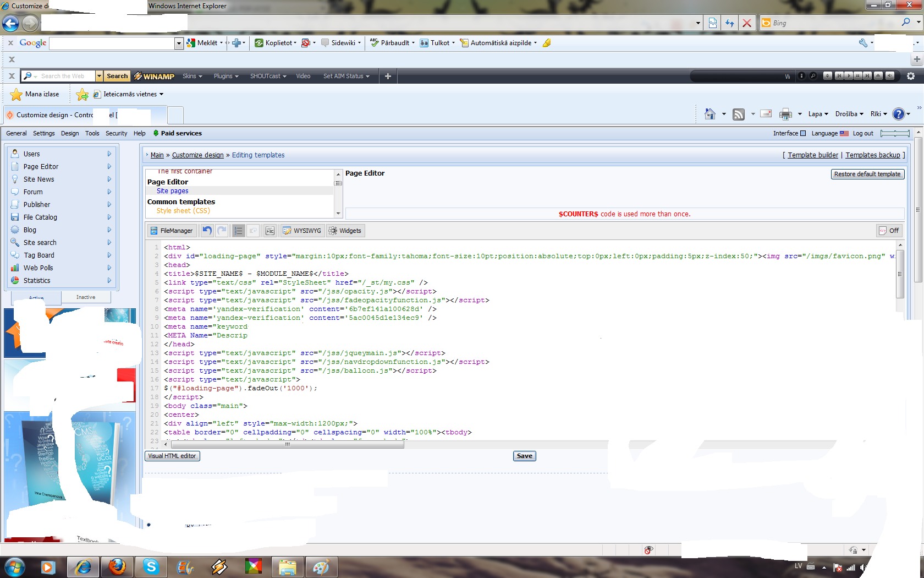Click Restore default template button
The image size is (924, 578).
pos(867,174)
